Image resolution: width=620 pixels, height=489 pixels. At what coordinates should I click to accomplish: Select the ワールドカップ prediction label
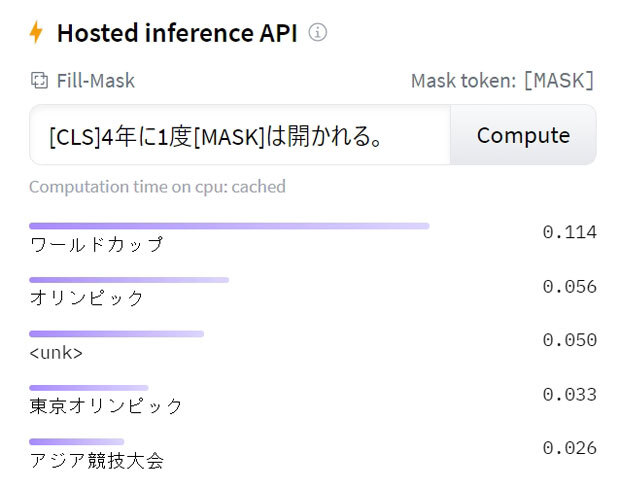pos(96,245)
